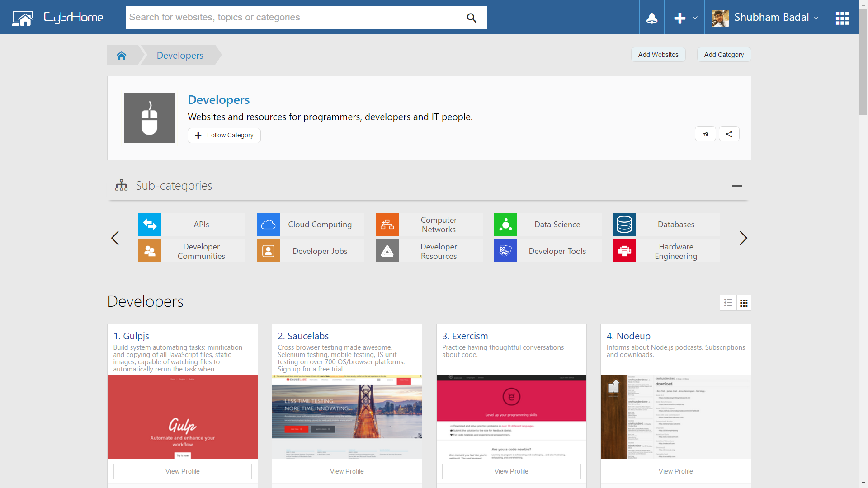Select the Developers breadcrumb tab
This screenshot has width=868, height=488.
180,55
